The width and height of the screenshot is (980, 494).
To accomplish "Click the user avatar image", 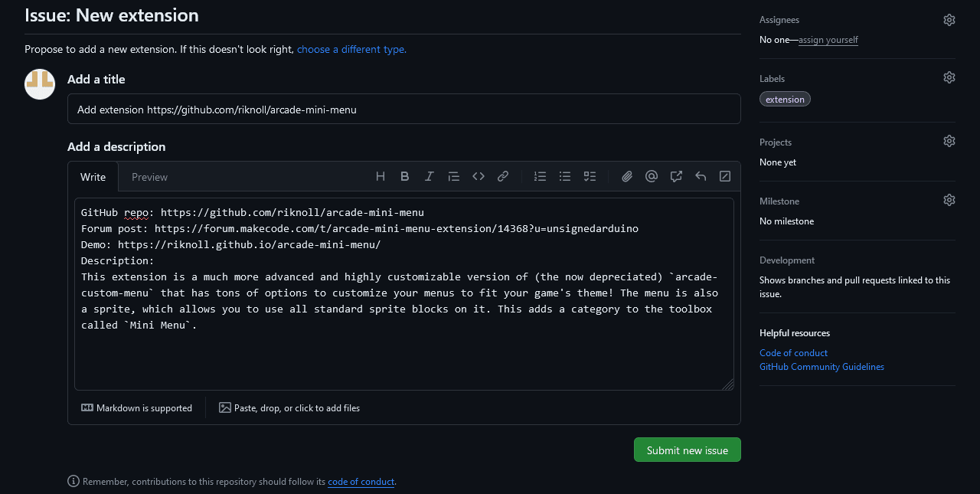I will pos(40,84).
